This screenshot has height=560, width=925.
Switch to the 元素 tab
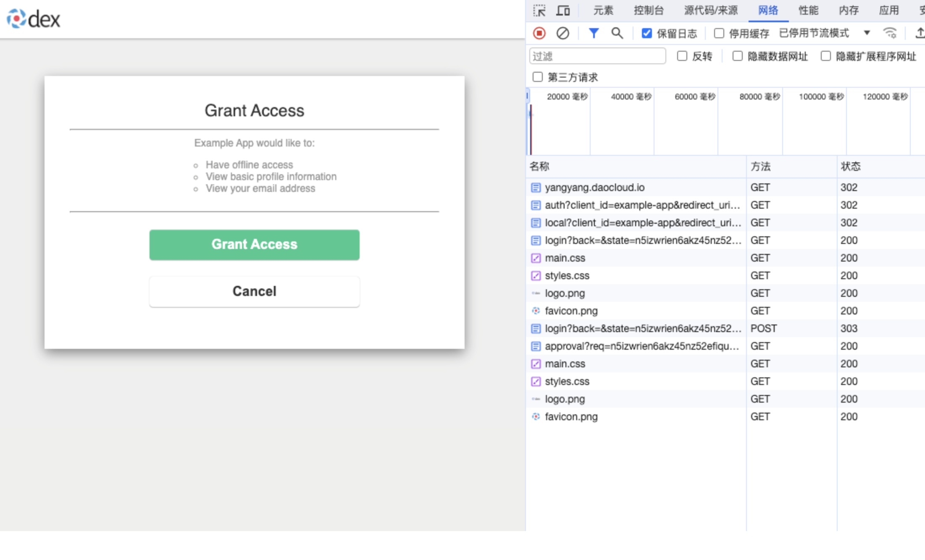(603, 10)
